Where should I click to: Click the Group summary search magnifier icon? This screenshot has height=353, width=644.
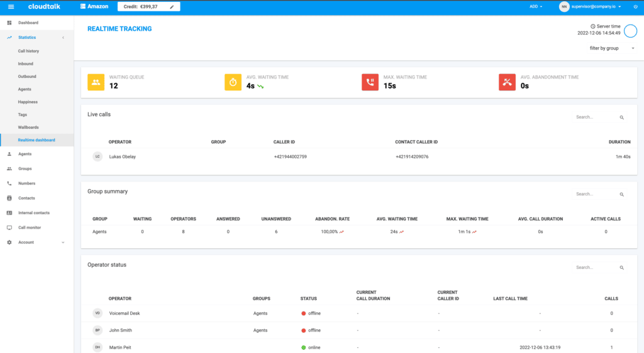(x=621, y=195)
